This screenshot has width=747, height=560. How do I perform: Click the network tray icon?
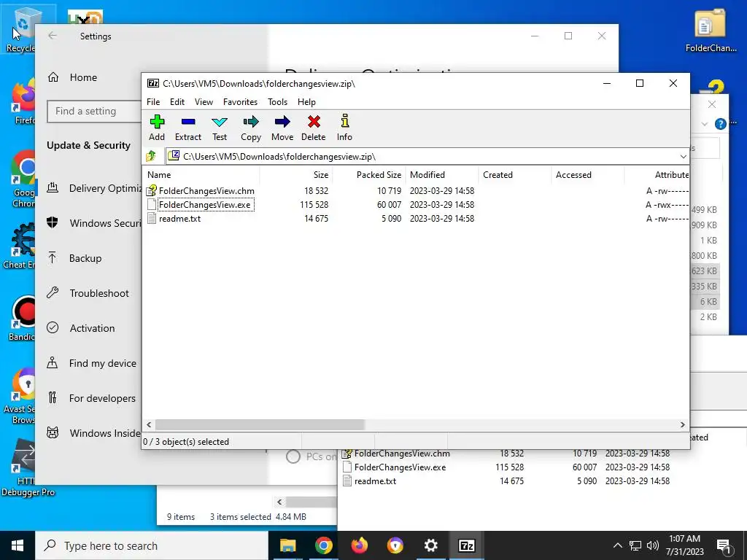coord(635,545)
